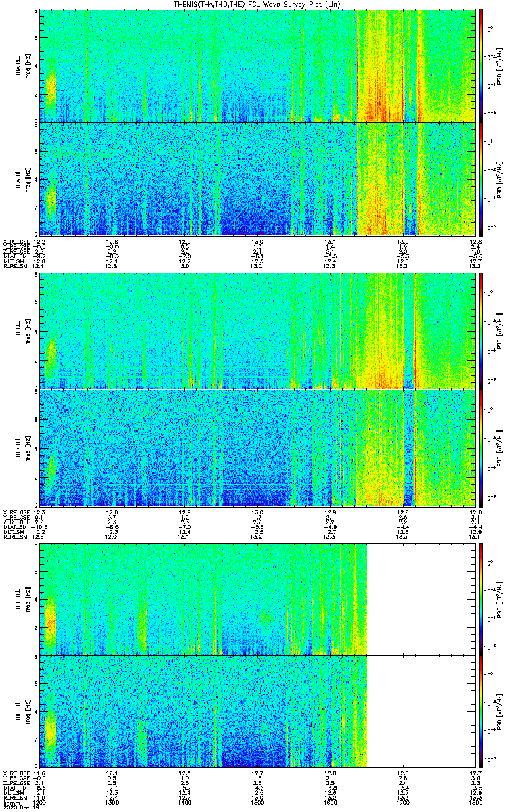Click the color bar beside THA B-perpendicular panel
The height and width of the screenshot is (812, 508).
click(481, 65)
